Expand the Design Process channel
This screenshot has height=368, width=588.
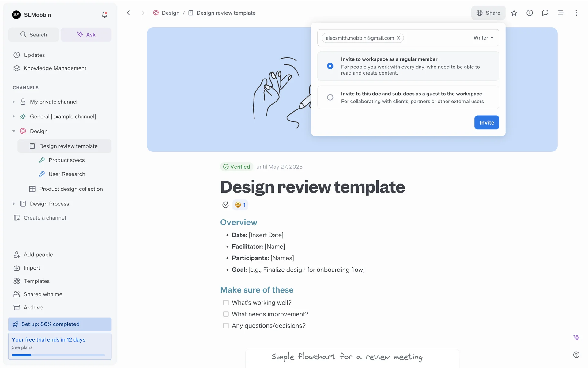point(13,204)
